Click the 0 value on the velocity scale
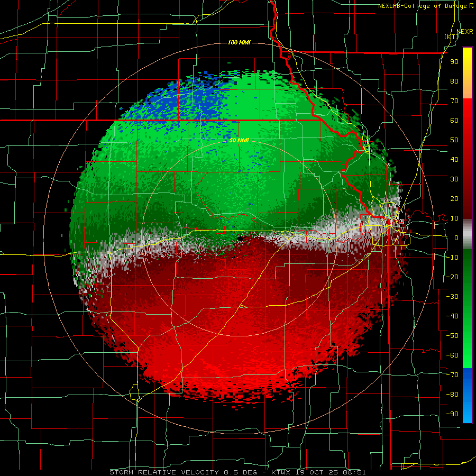Screen dimensions: 476x476 [456, 237]
